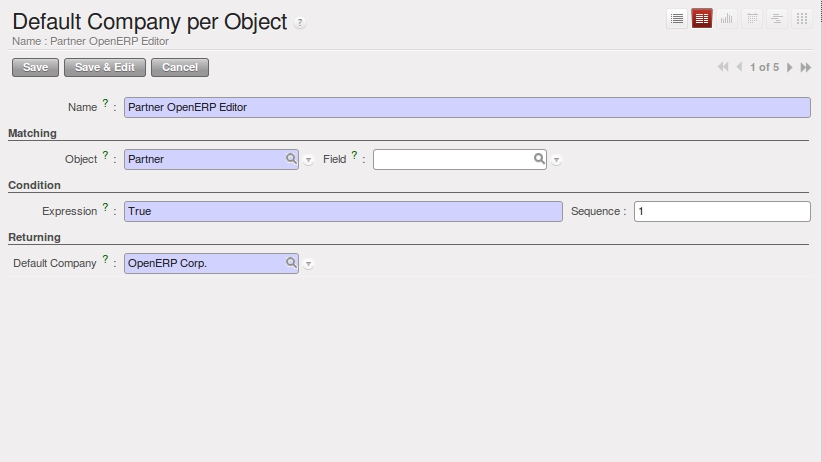The width and height of the screenshot is (822, 462).
Task: Click the help icon beside page title
Action: (301, 23)
